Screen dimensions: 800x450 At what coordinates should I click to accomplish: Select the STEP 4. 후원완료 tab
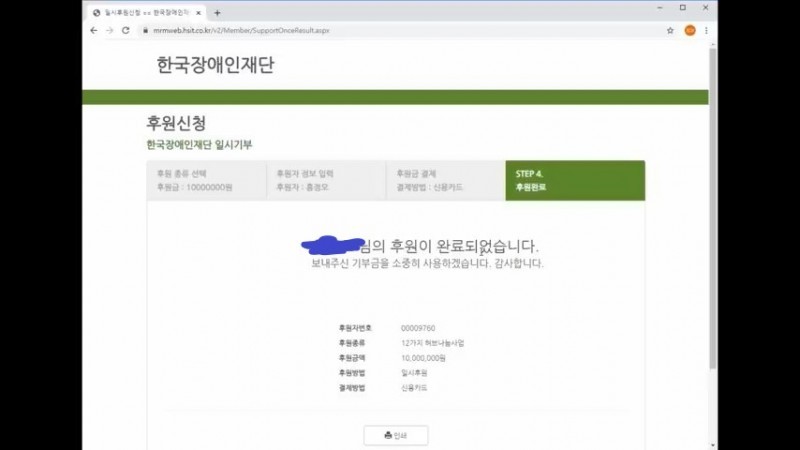(575, 180)
